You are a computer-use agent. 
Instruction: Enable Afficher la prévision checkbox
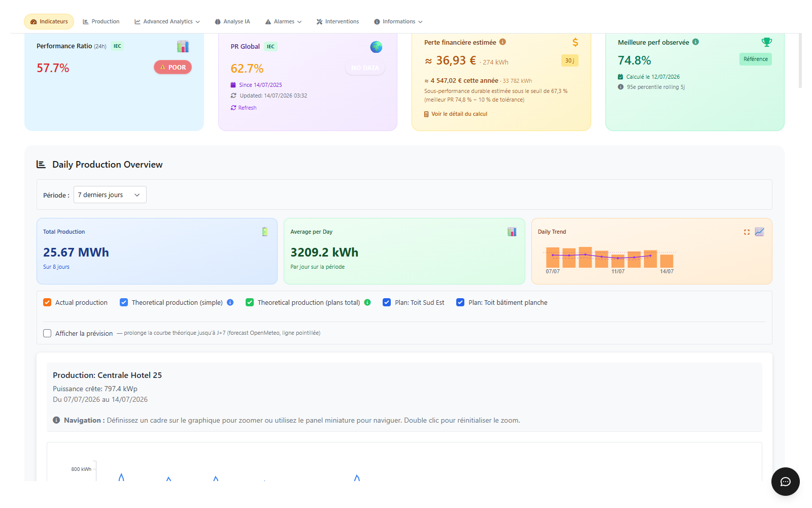(47, 333)
